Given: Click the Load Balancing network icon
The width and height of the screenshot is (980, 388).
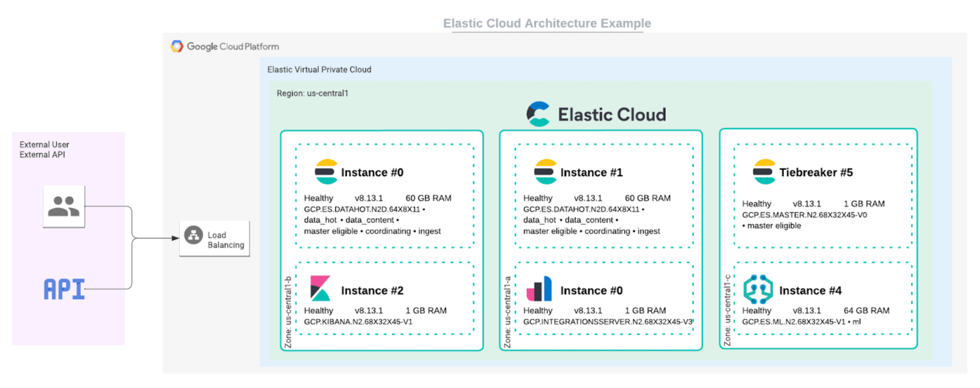Looking at the screenshot, I should pyautogui.click(x=194, y=235).
